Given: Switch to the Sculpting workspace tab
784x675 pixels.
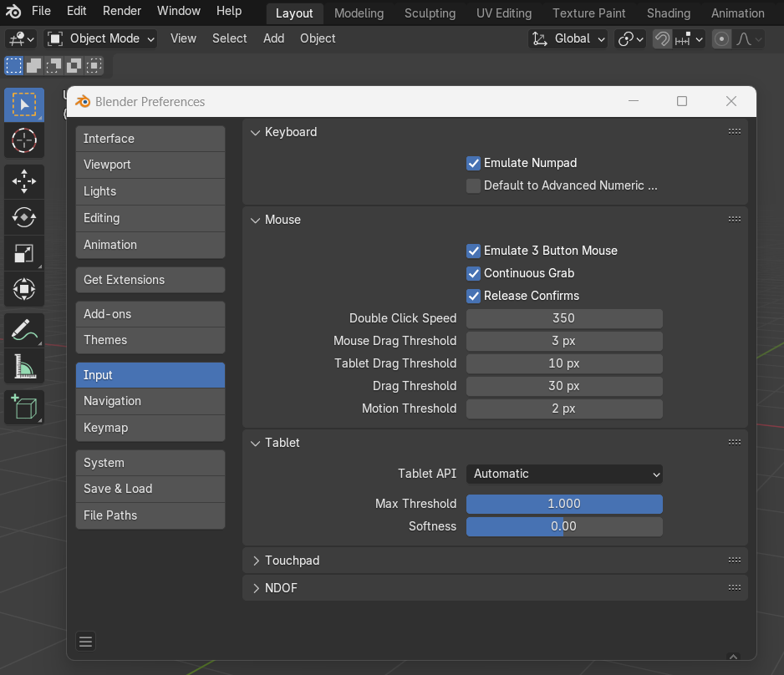Looking at the screenshot, I should [430, 13].
